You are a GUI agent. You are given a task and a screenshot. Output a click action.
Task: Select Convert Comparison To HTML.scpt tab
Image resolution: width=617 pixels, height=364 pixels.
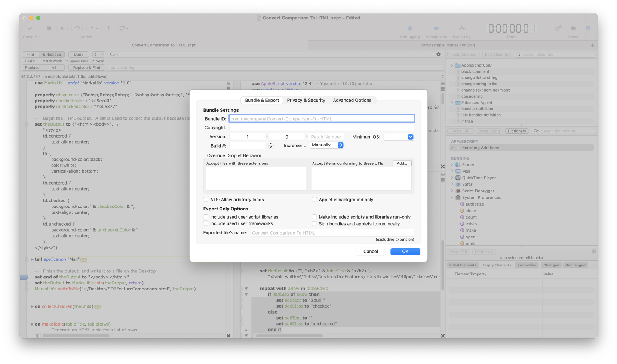164,45
